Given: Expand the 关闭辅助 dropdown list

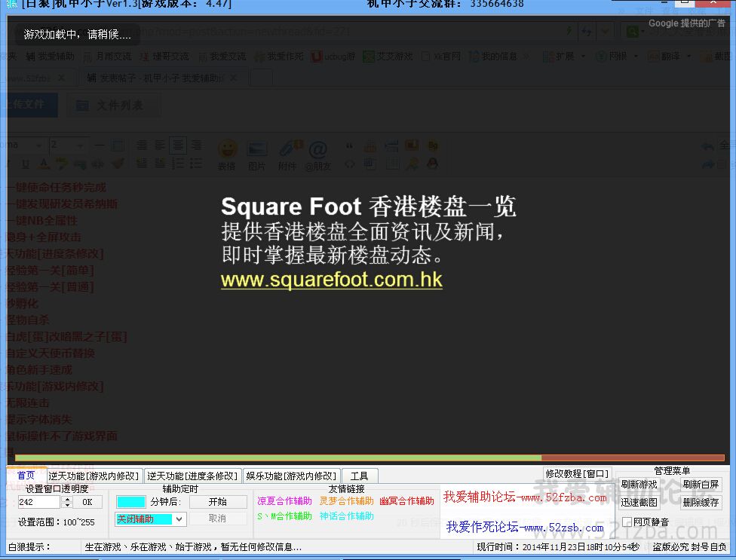Looking at the screenshot, I should 179,519.
